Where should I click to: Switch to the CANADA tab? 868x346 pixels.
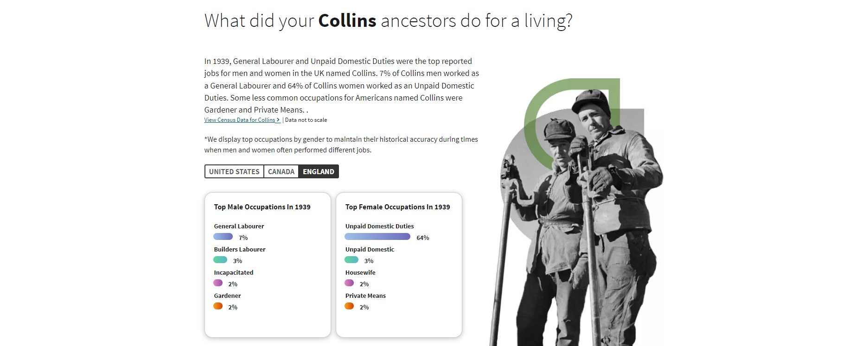pyautogui.click(x=281, y=171)
